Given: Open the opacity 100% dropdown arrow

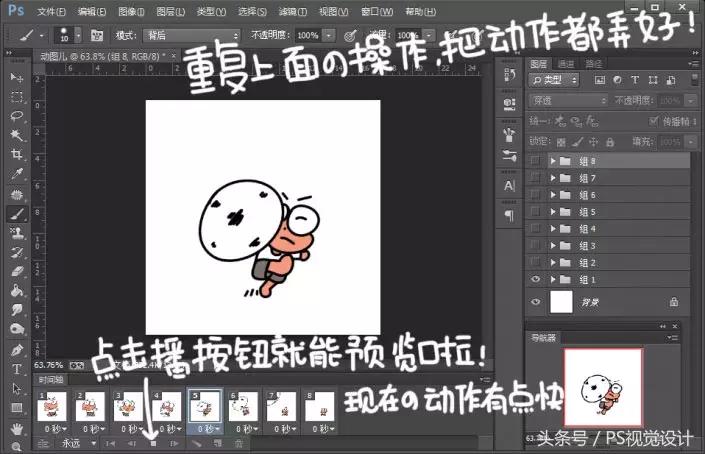Looking at the screenshot, I should click(x=329, y=35).
